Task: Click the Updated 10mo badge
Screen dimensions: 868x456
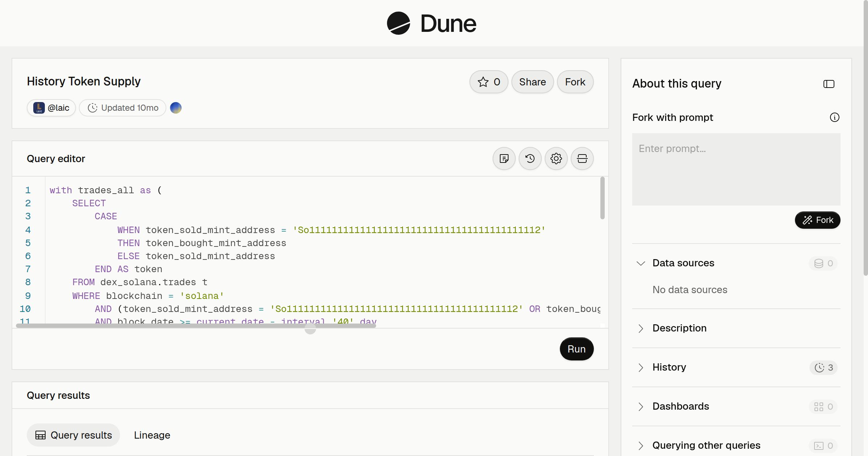Action: 123,108
